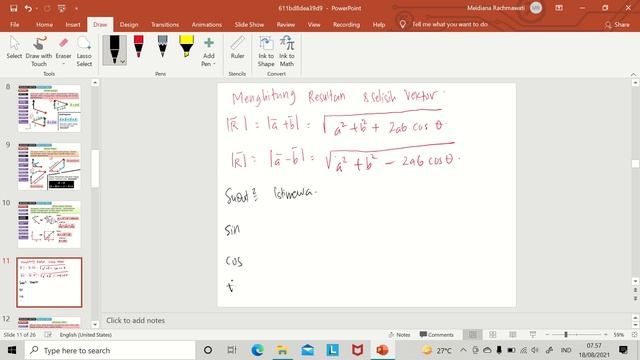Viewport: 640px width, 360px height.
Task: Zoom out with minus button
Action: point(547,335)
